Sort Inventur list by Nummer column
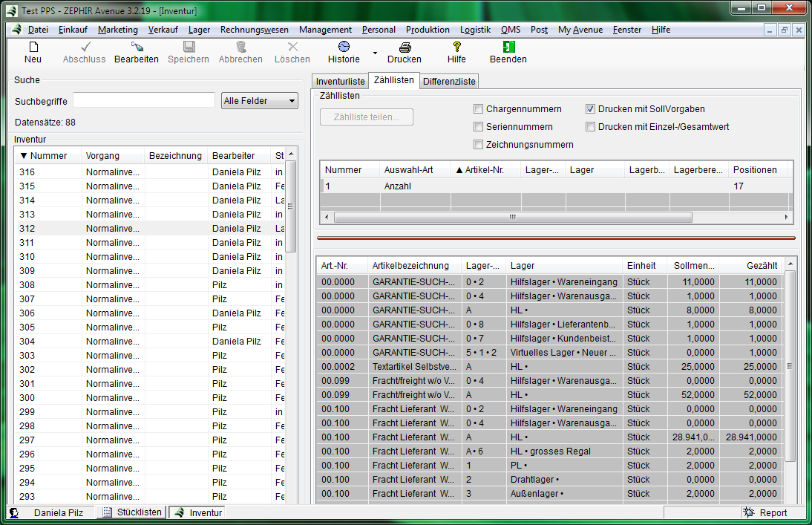Image resolution: width=812 pixels, height=525 pixels. click(48, 156)
